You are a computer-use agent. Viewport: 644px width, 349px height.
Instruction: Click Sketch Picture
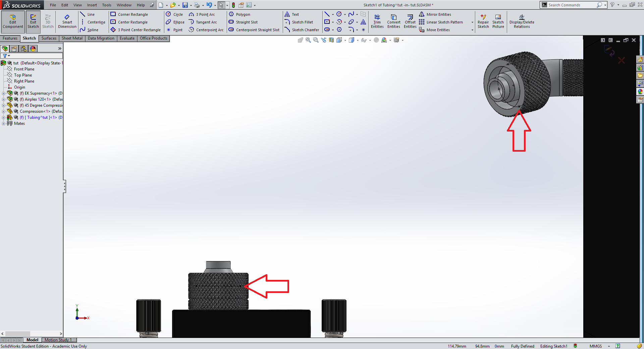498,22
